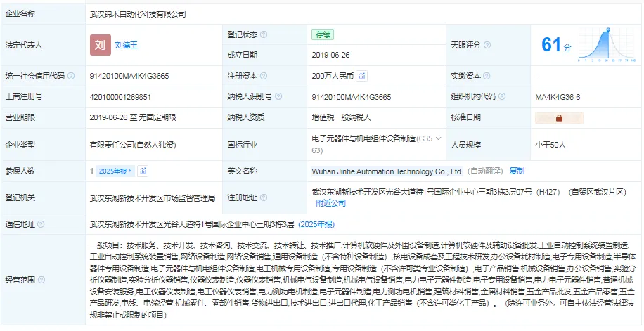Click help icon beside 登记状态
This screenshot has width=644, height=331.
pyautogui.click(x=264, y=34)
